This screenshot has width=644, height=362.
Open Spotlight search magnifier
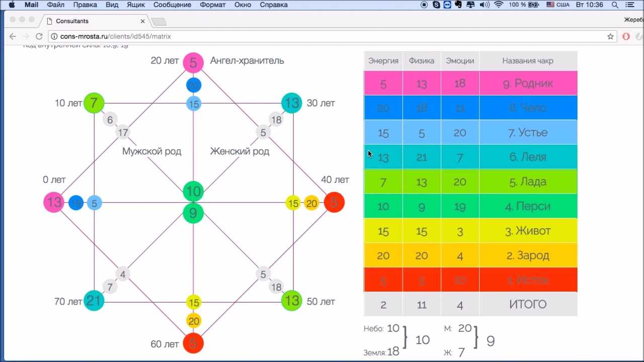[x=615, y=5]
